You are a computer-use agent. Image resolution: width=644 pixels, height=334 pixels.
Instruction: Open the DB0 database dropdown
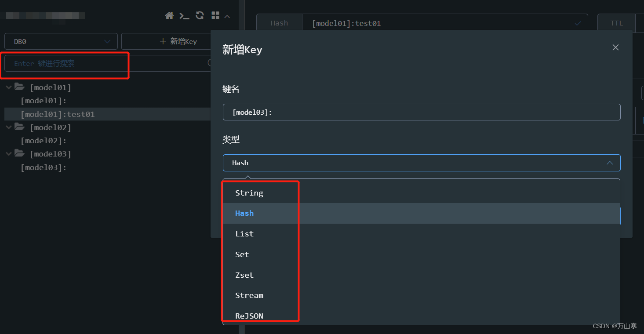[61, 41]
